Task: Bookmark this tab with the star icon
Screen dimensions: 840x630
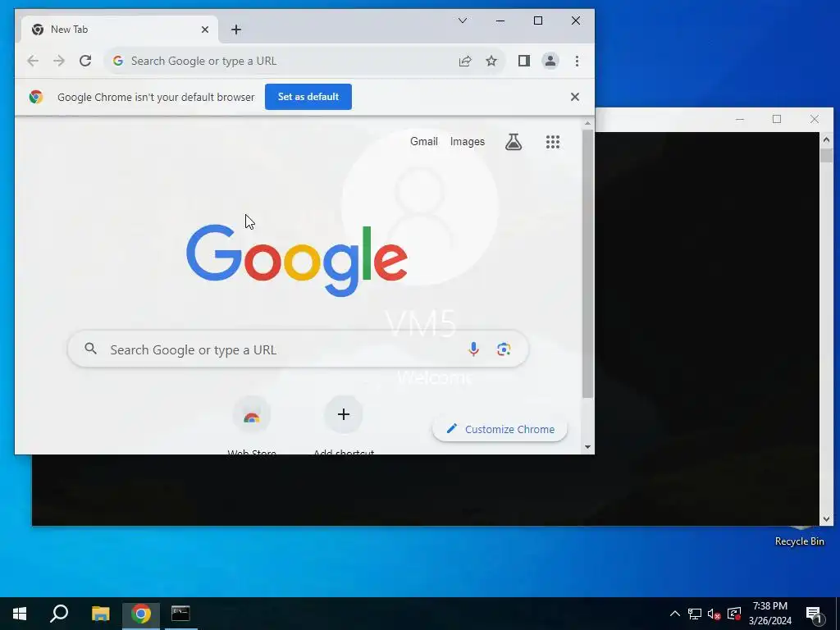Action: (491, 61)
